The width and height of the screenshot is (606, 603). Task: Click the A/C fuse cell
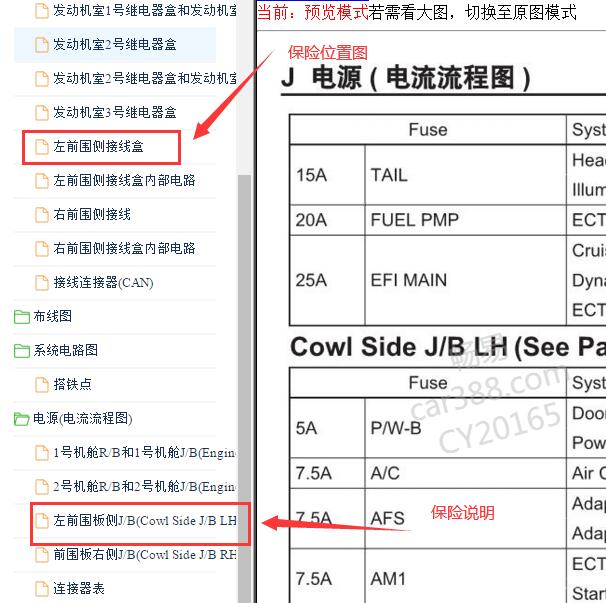(465, 473)
